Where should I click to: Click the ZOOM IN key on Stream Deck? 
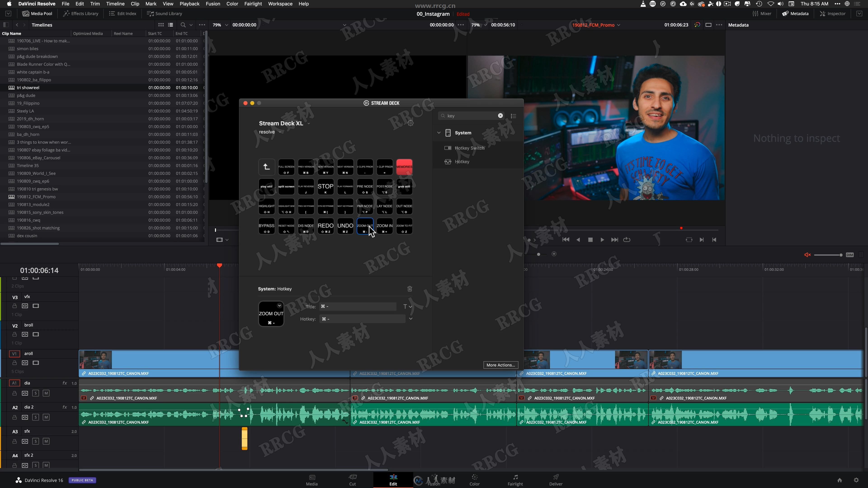point(384,228)
